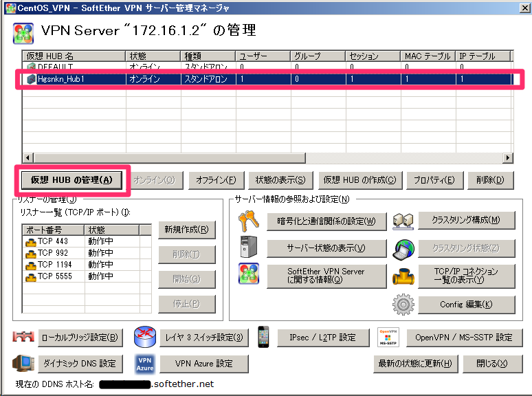Click the SoftEther logo icon beside server info
532x396 pixels.
(x=249, y=274)
